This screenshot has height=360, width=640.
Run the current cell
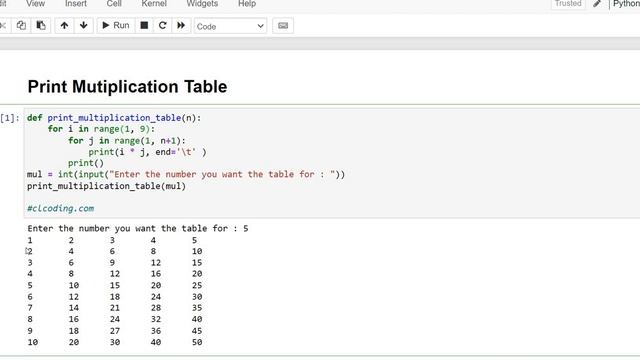pos(116,25)
